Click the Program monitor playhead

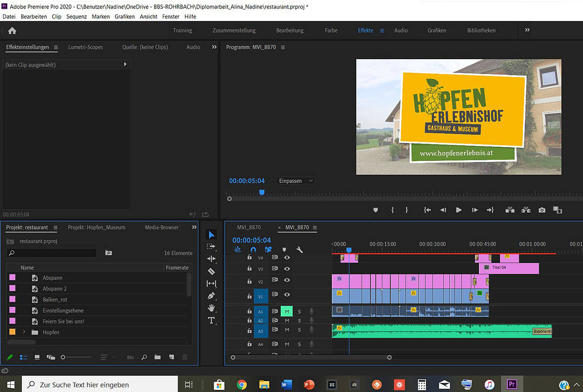[x=262, y=192]
